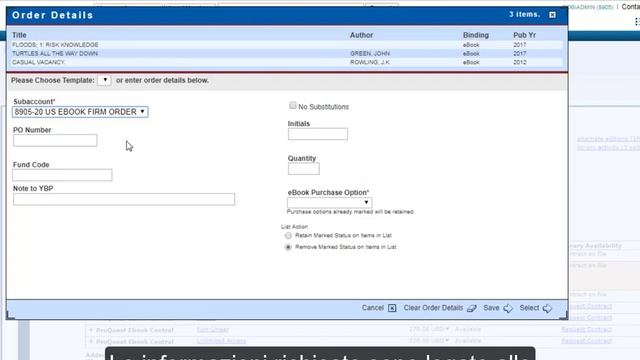Click author GREEN, JOHN
This screenshot has height=360, width=640.
tap(370, 53)
